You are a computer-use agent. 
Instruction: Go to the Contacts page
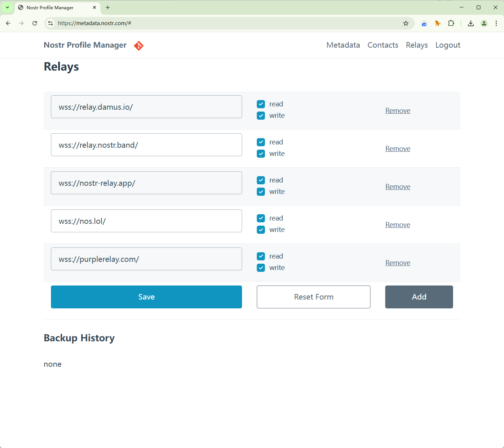(383, 45)
